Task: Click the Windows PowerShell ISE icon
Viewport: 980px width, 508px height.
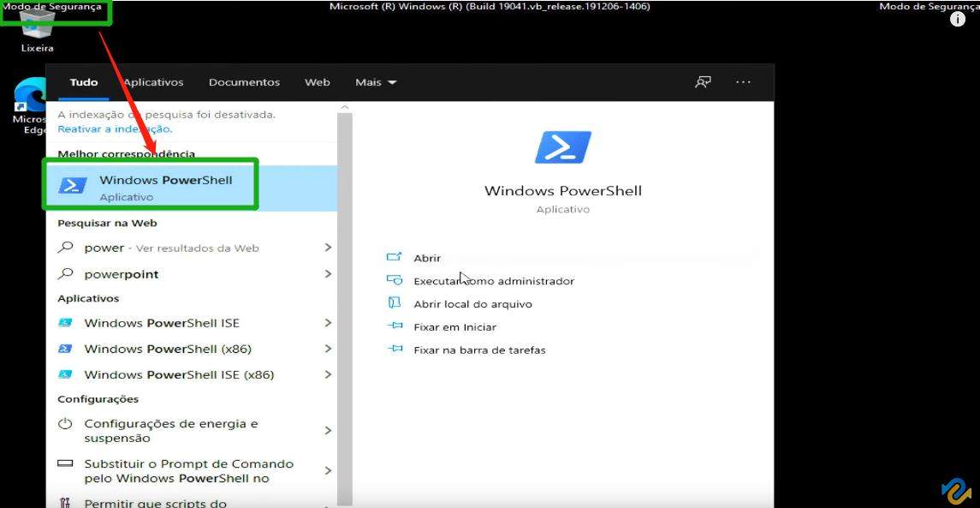Action: pos(65,323)
